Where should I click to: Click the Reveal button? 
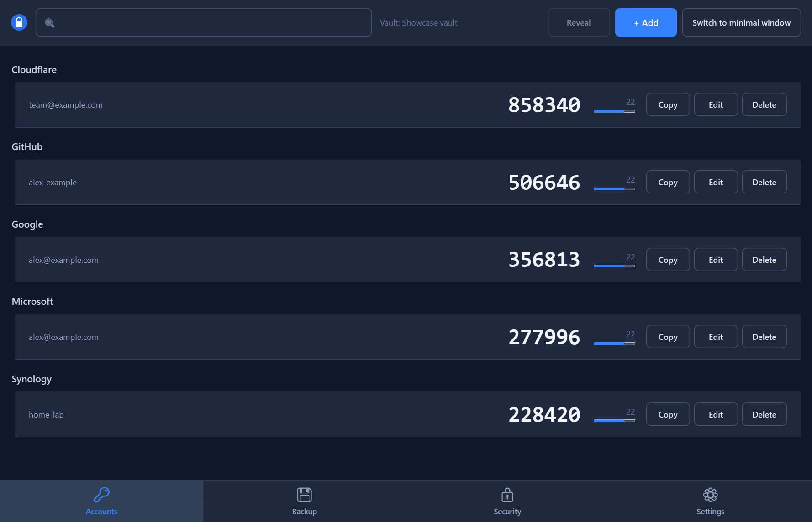tap(579, 22)
